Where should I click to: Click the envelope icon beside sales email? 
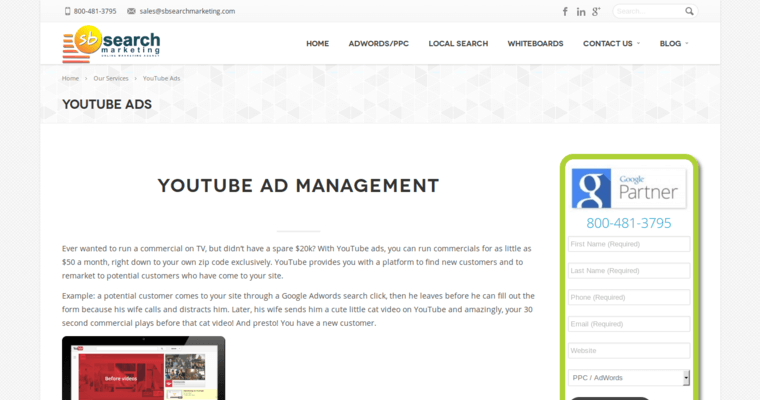pos(131,11)
